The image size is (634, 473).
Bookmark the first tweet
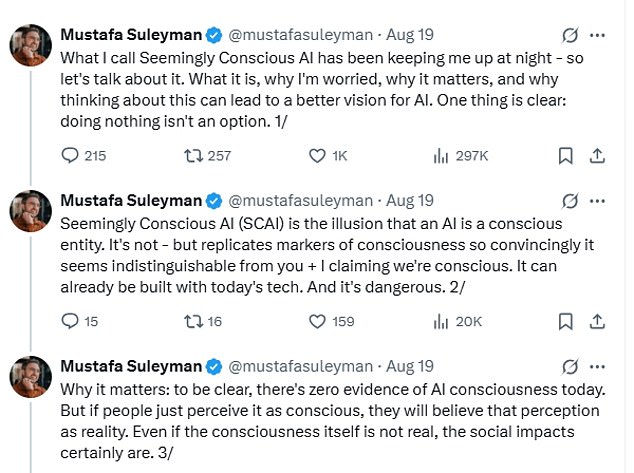pos(565,155)
